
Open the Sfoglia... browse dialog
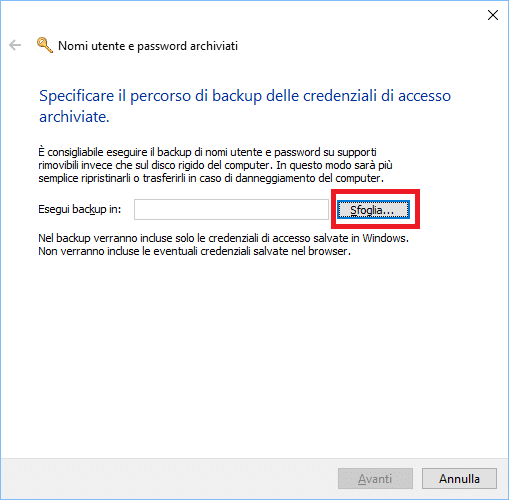[x=373, y=210]
